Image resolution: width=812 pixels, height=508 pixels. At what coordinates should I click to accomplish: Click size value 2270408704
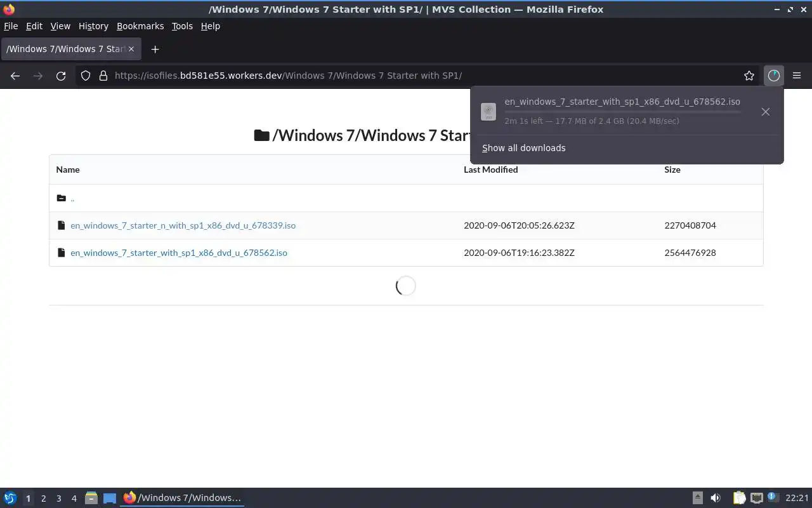[690, 225]
